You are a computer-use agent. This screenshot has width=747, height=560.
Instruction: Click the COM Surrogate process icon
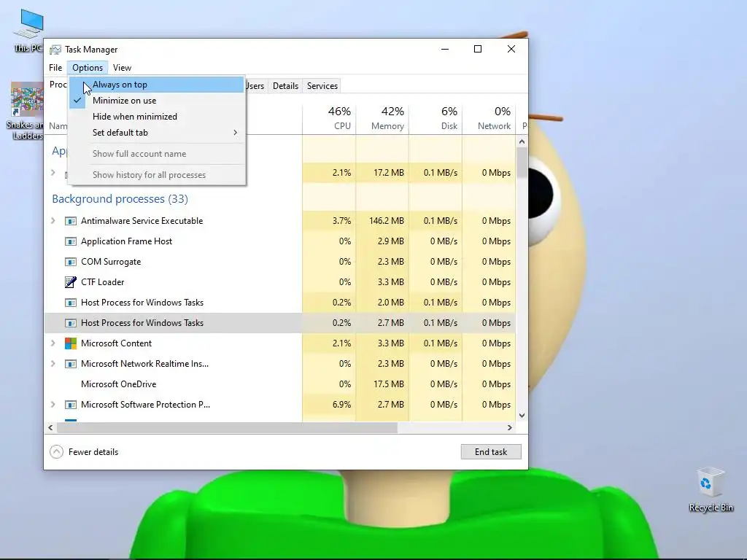71,262
